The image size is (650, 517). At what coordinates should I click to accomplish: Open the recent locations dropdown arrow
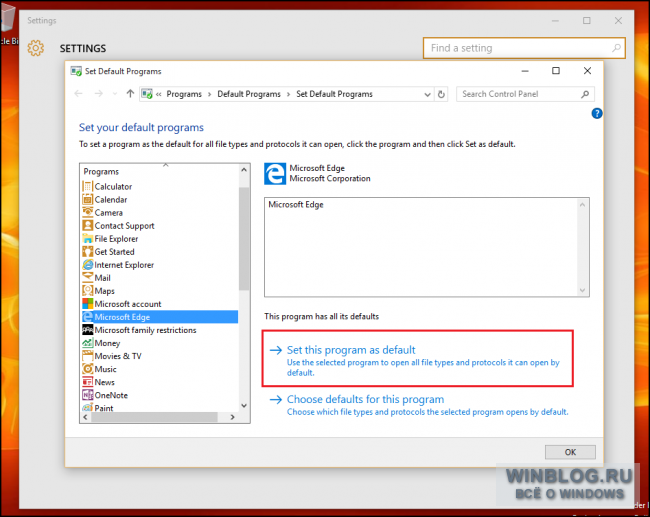point(115,94)
